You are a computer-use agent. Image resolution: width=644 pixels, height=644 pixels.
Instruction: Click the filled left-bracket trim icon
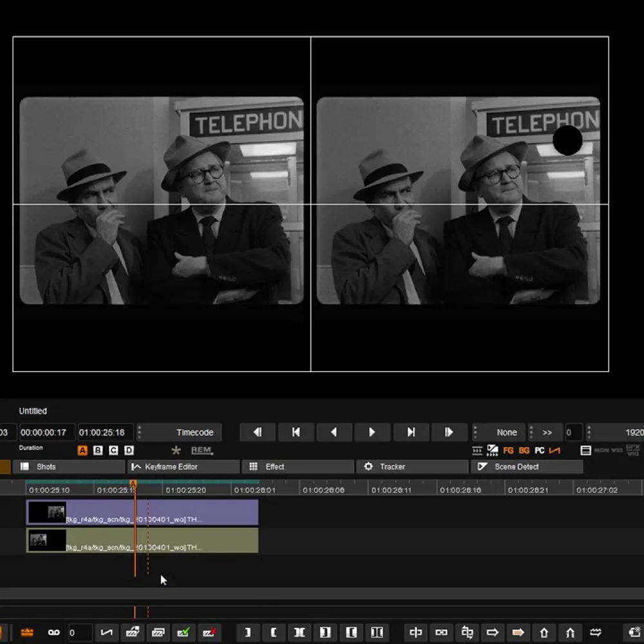point(351,632)
